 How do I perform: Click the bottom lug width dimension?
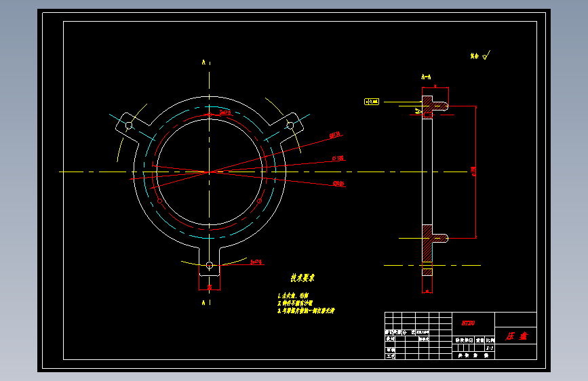pyautogui.click(x=210, y=287)
